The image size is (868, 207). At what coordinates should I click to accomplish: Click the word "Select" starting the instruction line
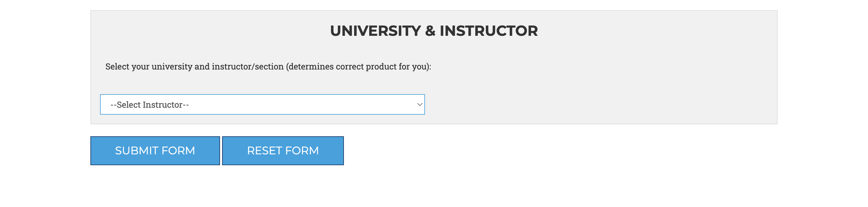[x=117, y=67]
